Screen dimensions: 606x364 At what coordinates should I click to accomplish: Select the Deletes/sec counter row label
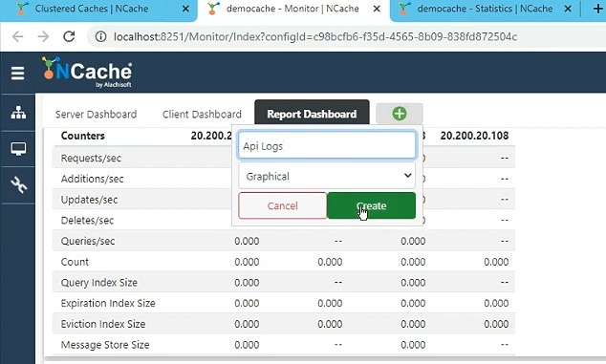point(87,221)
